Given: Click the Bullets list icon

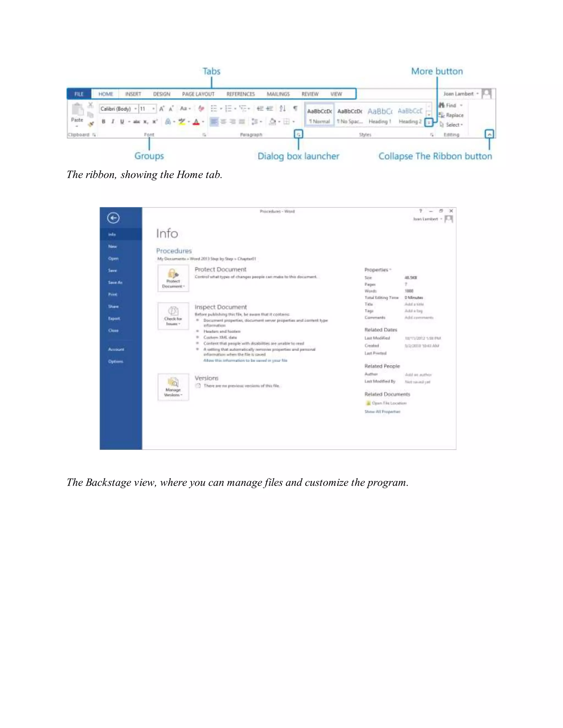Looking at the screenshot, I should [214, 109].
